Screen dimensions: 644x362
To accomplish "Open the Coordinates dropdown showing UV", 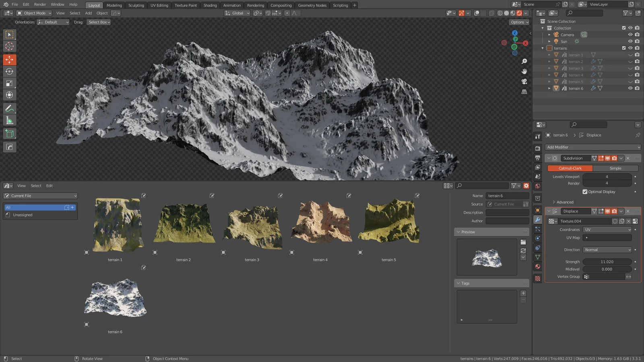I will point(607,229).
